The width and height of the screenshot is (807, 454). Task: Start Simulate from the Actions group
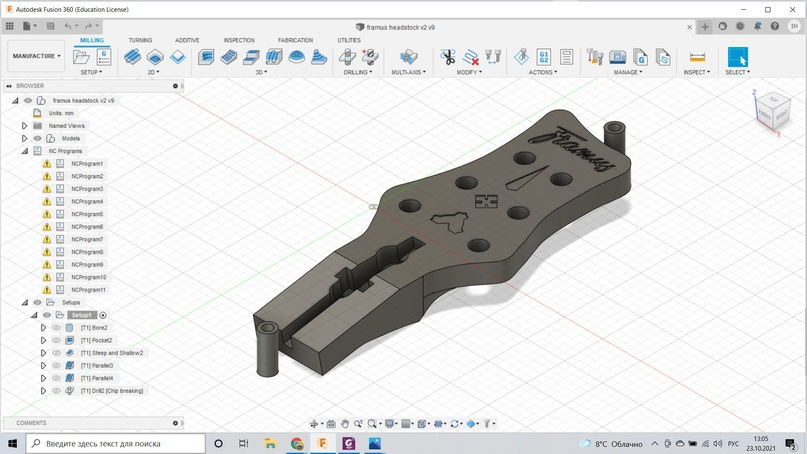click(521, 57)
